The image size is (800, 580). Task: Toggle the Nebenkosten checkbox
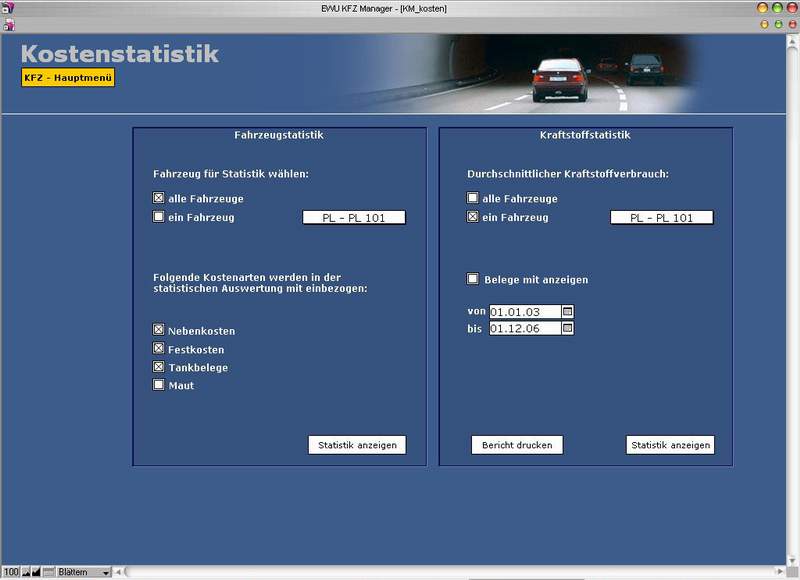coord(159,330)
